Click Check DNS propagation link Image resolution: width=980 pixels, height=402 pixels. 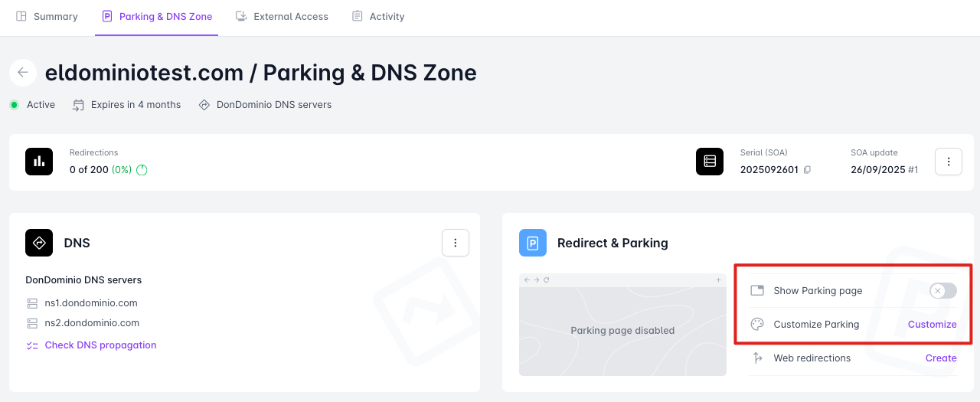(100, 345)
